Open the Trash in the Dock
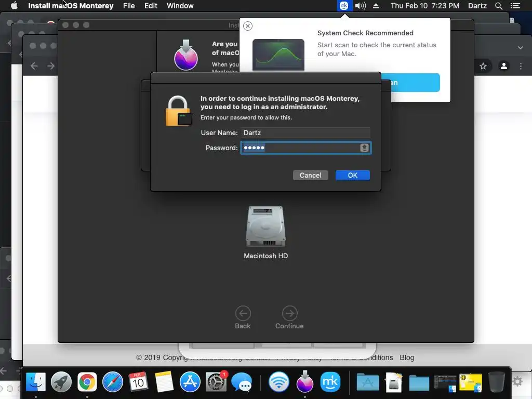 497,382
